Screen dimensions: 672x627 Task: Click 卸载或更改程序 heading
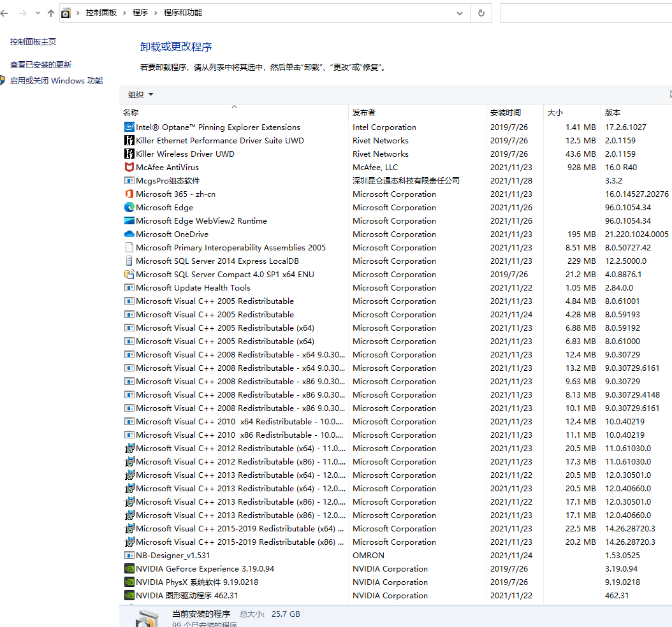pyautogui.click(x=176, y=47)
